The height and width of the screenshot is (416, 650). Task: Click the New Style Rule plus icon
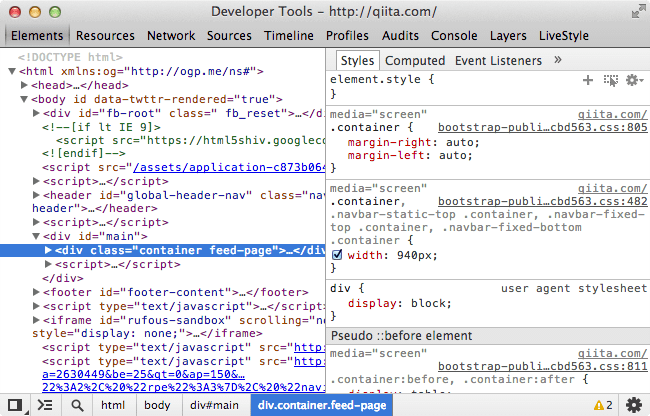(x=587, y=80)
